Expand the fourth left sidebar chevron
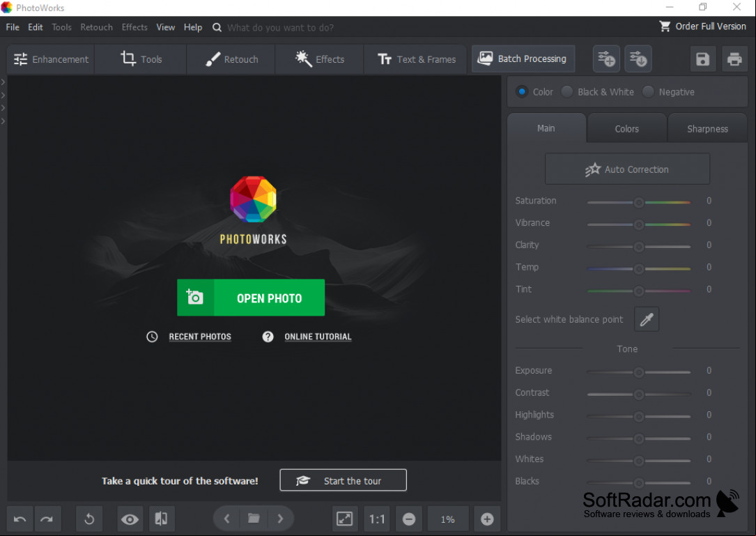 click(3, 121)
